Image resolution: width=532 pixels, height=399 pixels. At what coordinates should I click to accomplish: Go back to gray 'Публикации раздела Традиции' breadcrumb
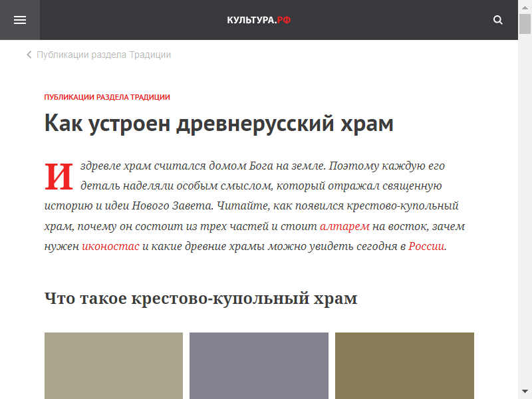tap(104, 55)
